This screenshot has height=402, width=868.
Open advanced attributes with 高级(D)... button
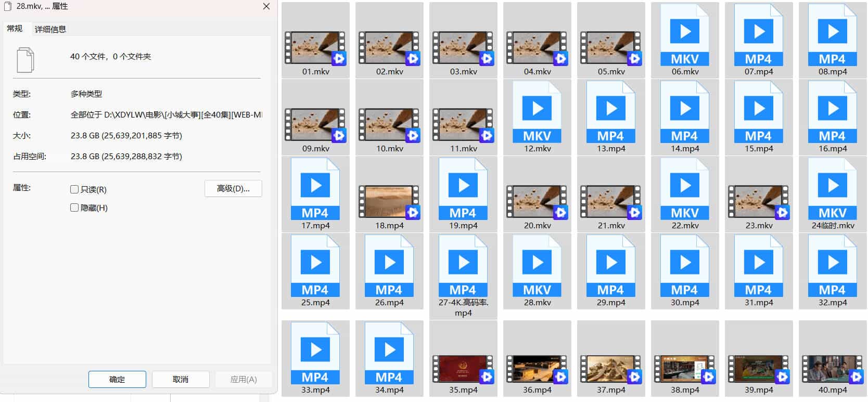tap(233, 188)
